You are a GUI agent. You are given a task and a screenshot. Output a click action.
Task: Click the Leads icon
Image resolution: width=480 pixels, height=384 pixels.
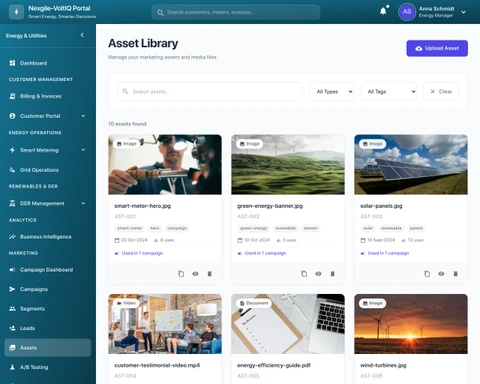coord(12,328)
